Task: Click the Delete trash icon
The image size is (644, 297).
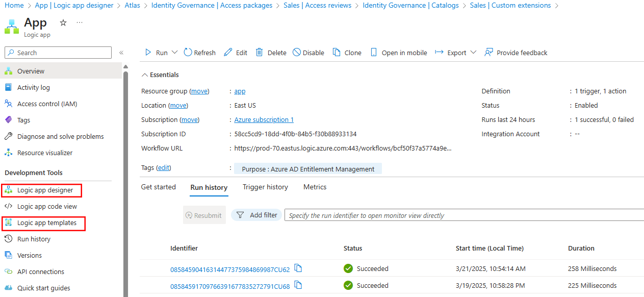Action: pyautogui.click(x=260, y=53)
